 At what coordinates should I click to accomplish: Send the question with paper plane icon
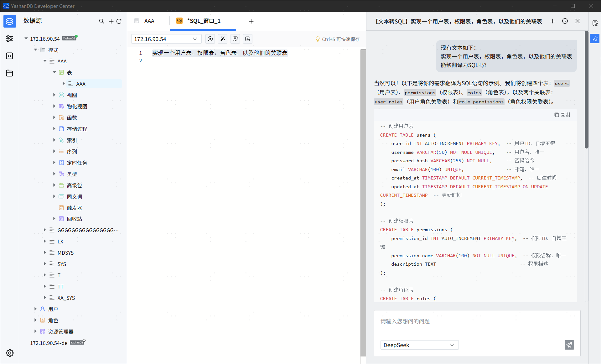[x=569, y=345]
